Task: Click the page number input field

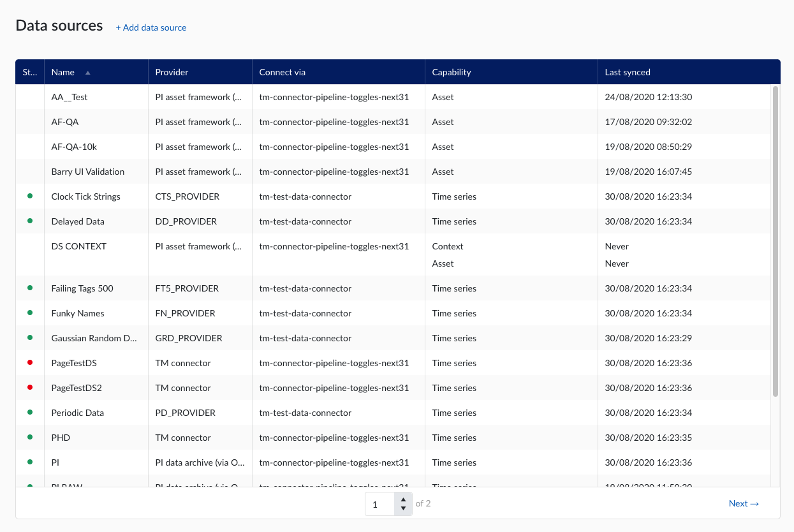Action: (x=380, y=504)
